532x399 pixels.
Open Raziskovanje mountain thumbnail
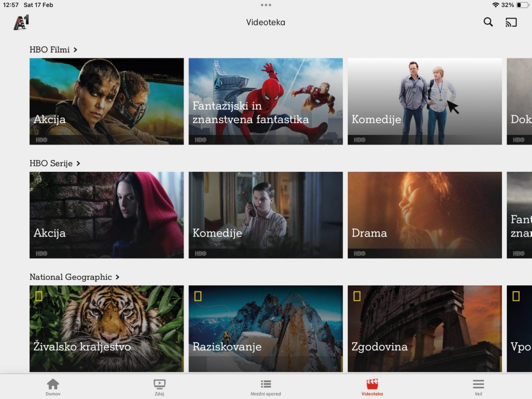(266, 329)
